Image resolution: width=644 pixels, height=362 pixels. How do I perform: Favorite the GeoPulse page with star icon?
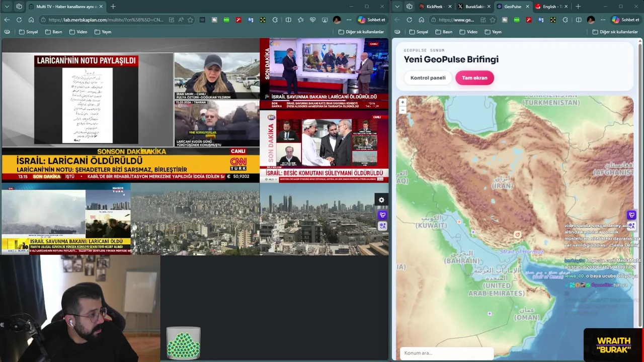[x=493, y=20]
